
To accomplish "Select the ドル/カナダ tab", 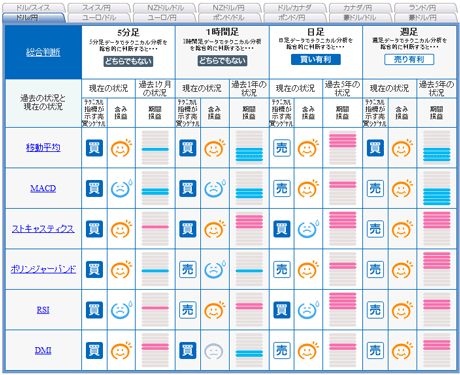I will [x=295, y=8].
